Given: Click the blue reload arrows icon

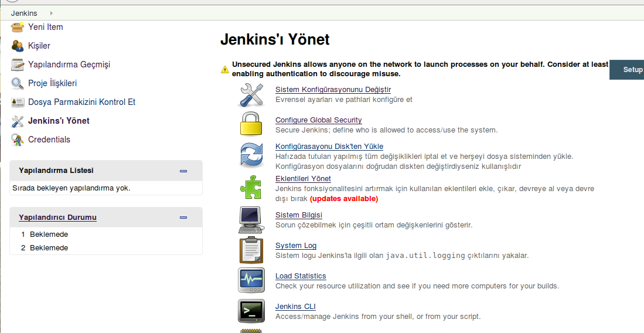Looking at the screenshot, I should tap(251, 155).
